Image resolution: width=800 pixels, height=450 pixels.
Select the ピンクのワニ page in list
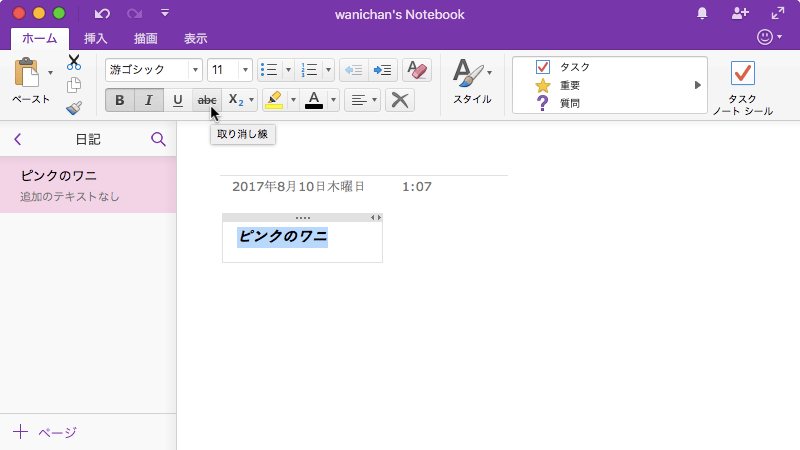click(x=88, y=185)
